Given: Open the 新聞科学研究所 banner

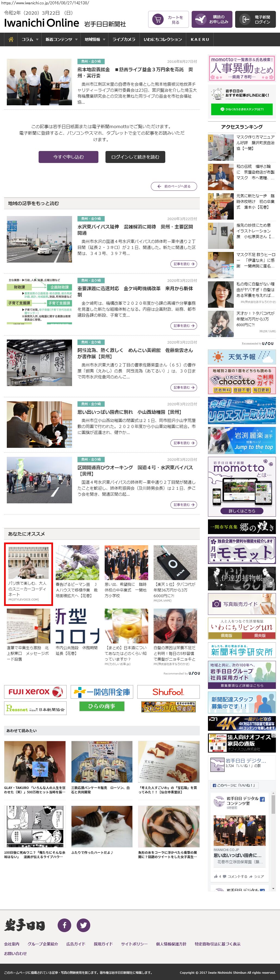Looking at the screenshot, I should [242, 650].
